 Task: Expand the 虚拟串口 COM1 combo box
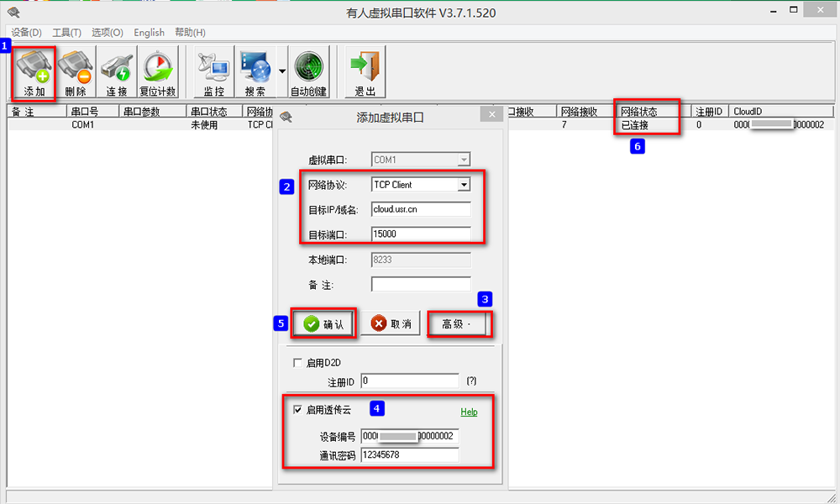463,160
